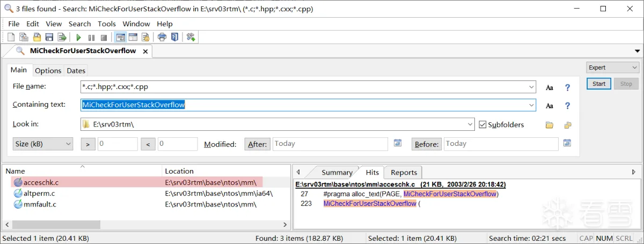This screenshot has width=644, height=244.
Task: Open the Tools menu
Action: [x=107, y=24]
